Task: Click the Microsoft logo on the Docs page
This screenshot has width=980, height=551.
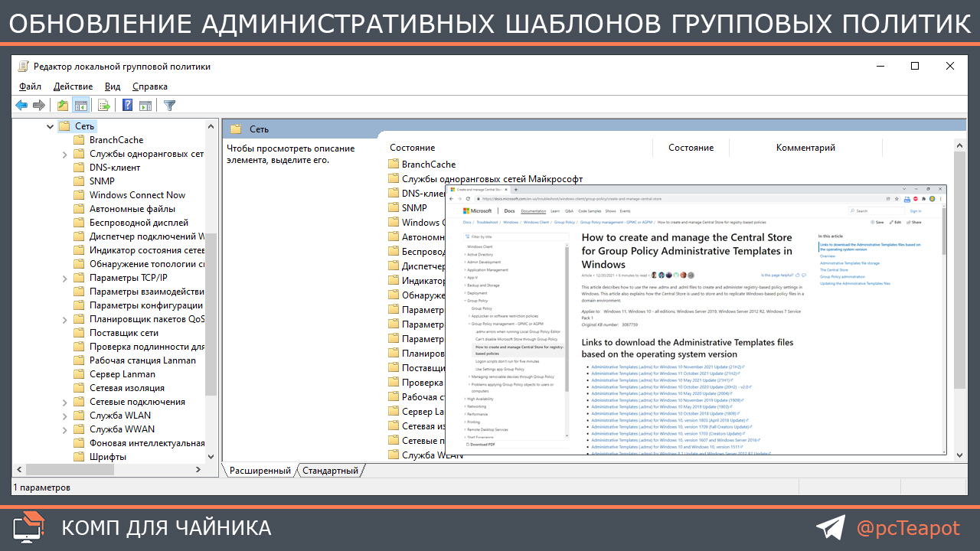Action: click(478, 210)
